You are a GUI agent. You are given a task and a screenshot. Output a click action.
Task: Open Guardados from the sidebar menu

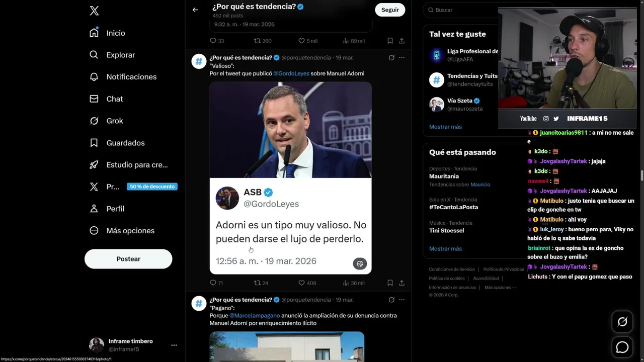[x=125, y=143]
